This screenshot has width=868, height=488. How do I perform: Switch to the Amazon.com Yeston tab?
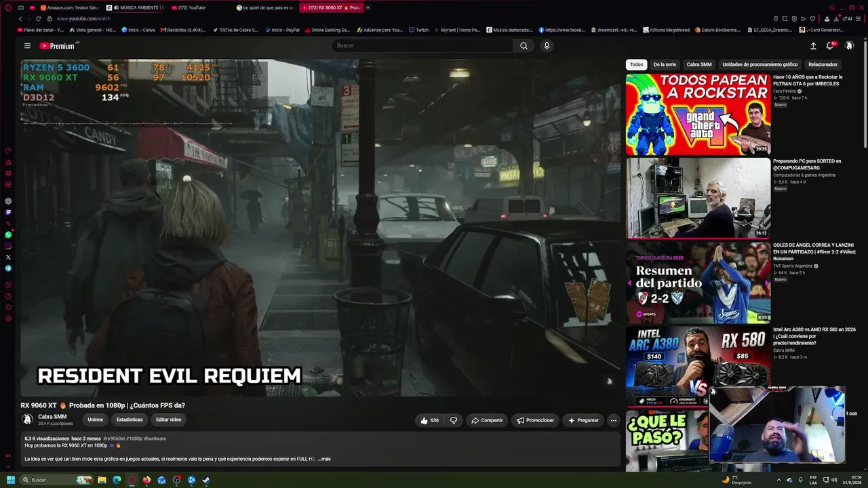(70, 7)
